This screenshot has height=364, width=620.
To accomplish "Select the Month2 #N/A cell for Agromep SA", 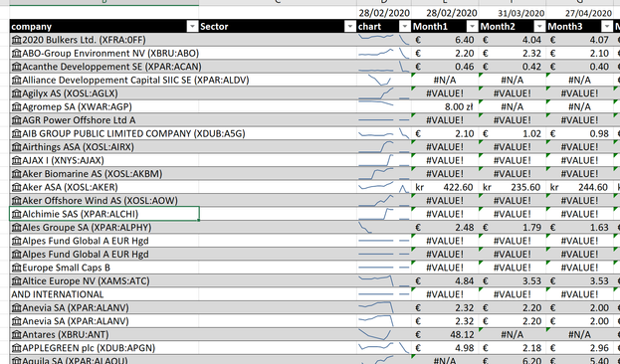I will pyautogui.click(x=513, y=106).
